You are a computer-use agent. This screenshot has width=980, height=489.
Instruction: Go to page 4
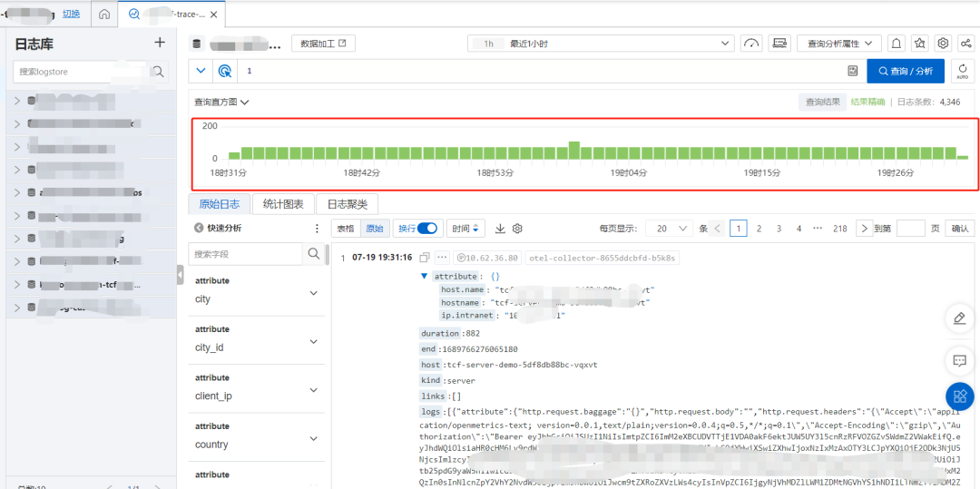click(799, 229)
